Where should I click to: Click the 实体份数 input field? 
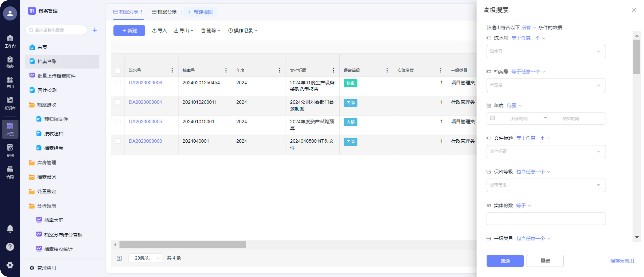coord(545,219)
